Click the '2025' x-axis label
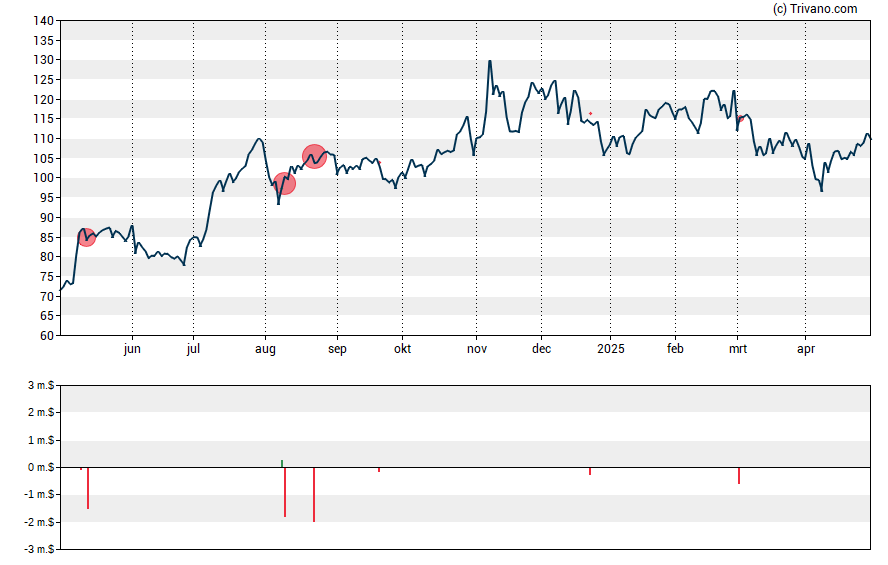 610,349
